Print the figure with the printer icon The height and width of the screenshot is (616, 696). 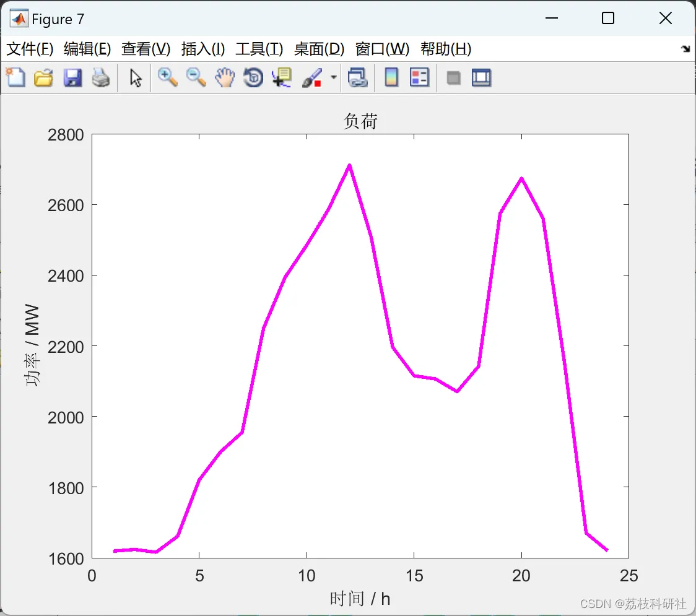[x=101, y=77]
